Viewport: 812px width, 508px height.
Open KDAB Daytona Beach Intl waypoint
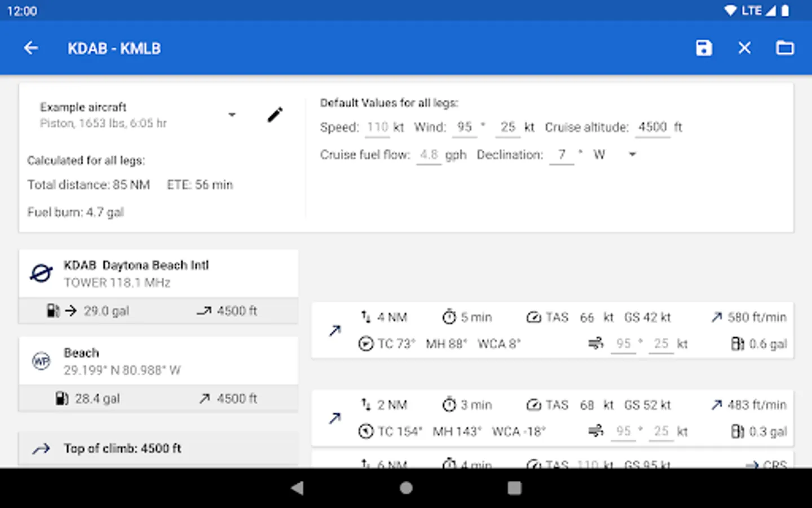click(158, 274)
